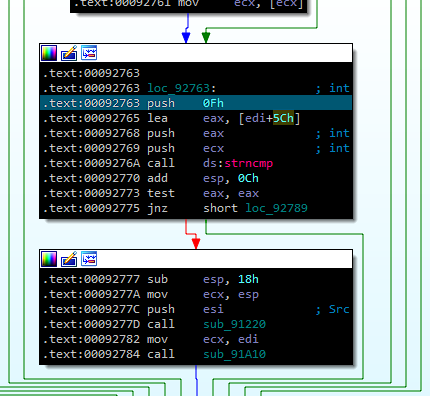Click the jnz instruction mnemonic
This screenshot has width=430, height=396.
coord(157,208)
